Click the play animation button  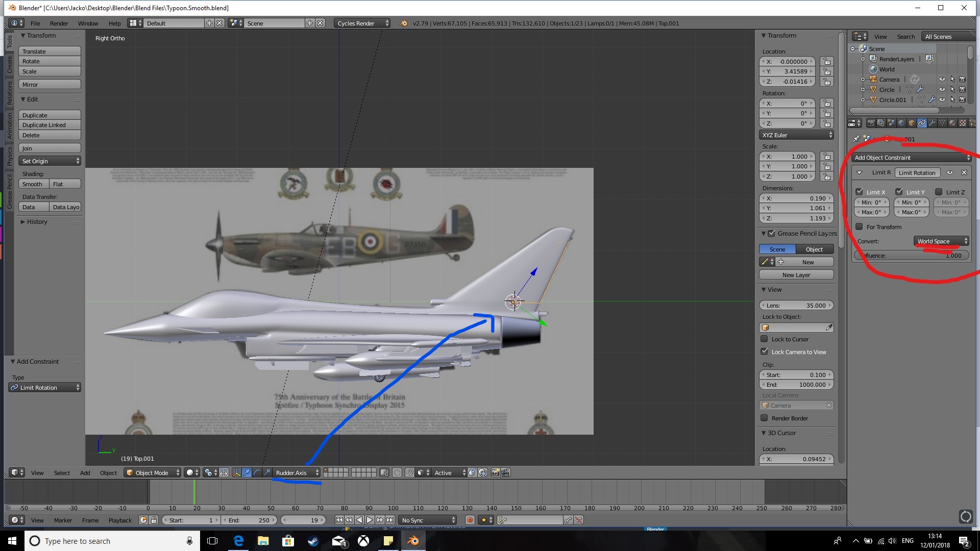(x=370, y=520)
